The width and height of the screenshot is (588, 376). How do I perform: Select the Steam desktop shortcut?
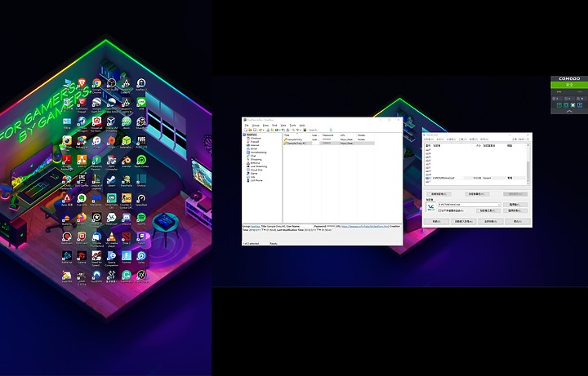111,179
